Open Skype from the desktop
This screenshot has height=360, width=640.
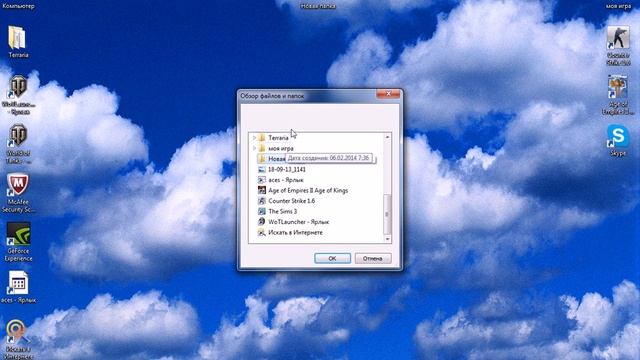618,140
